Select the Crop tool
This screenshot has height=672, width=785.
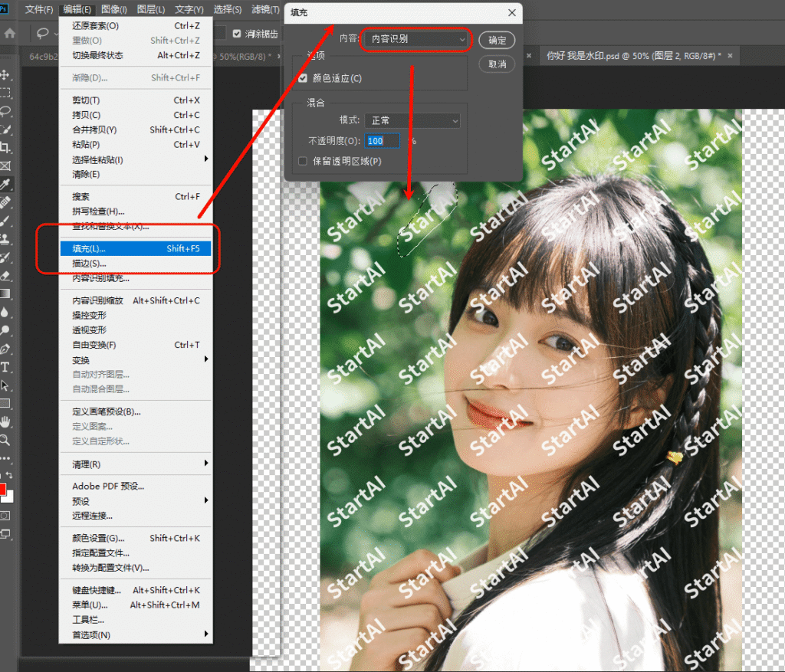coord(5,147)
